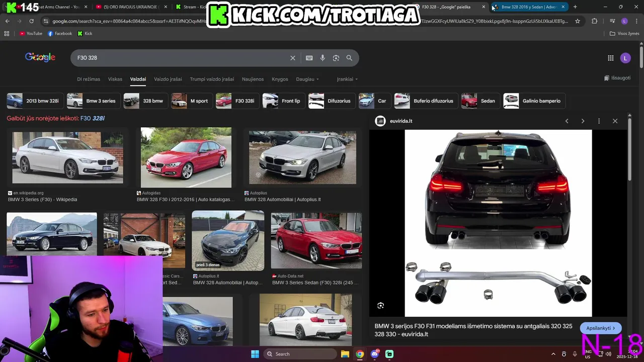
Task: Open the Visos žymės bookmarks folder
Action: click(624, 34)
